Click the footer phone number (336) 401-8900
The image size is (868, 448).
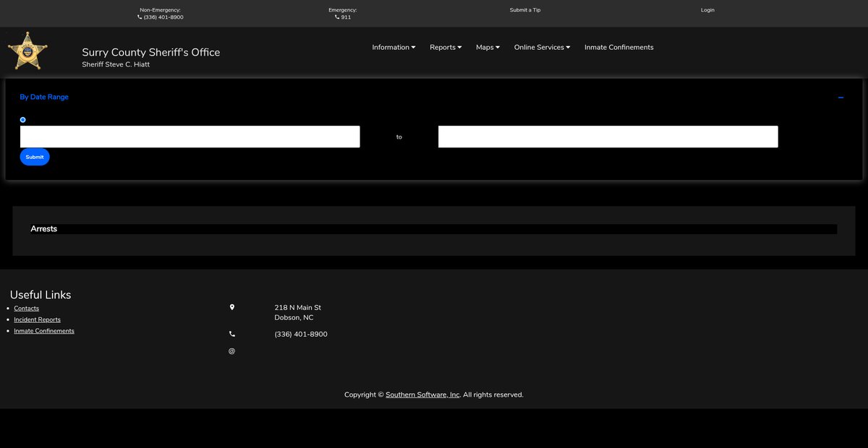[301, 335]
